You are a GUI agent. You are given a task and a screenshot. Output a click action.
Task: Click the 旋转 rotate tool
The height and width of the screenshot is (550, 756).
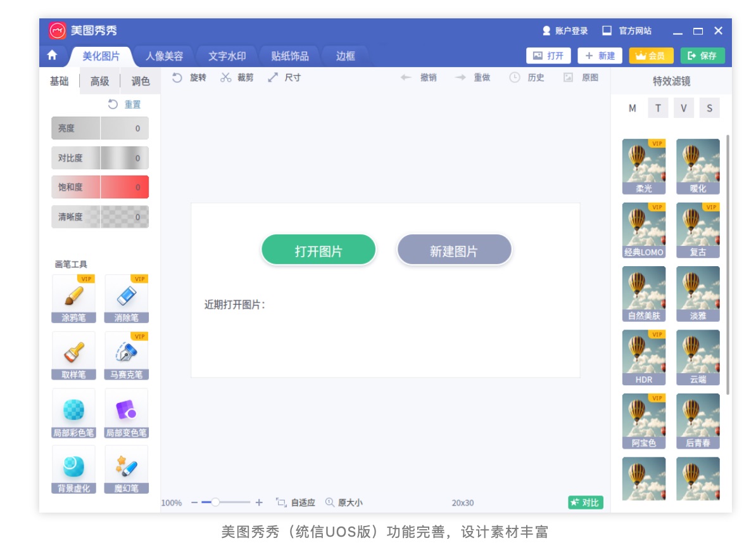pyautogui.click(x=189, y=78)
